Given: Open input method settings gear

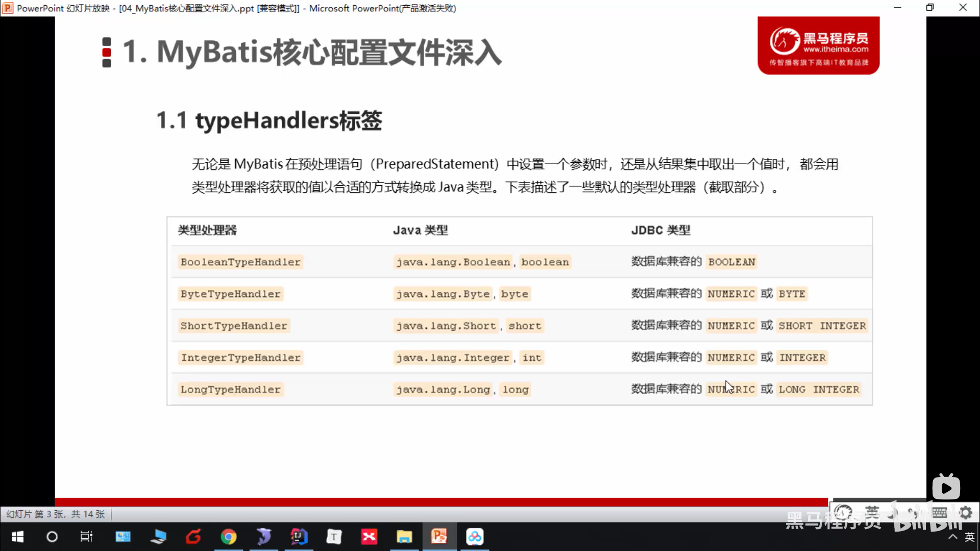Looking at the screenshot, I should [x=966, y=512].
